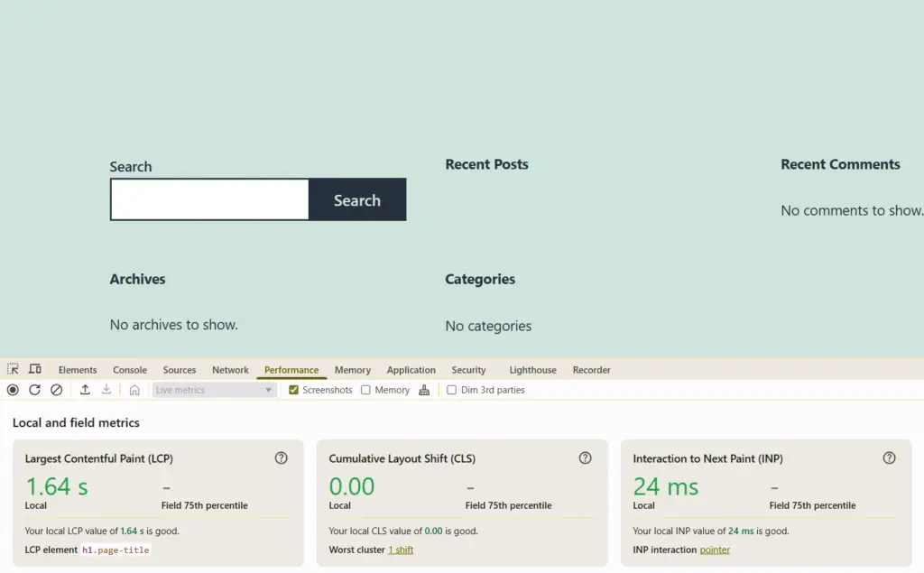Start recording with the record button

[x=13, y=390]
